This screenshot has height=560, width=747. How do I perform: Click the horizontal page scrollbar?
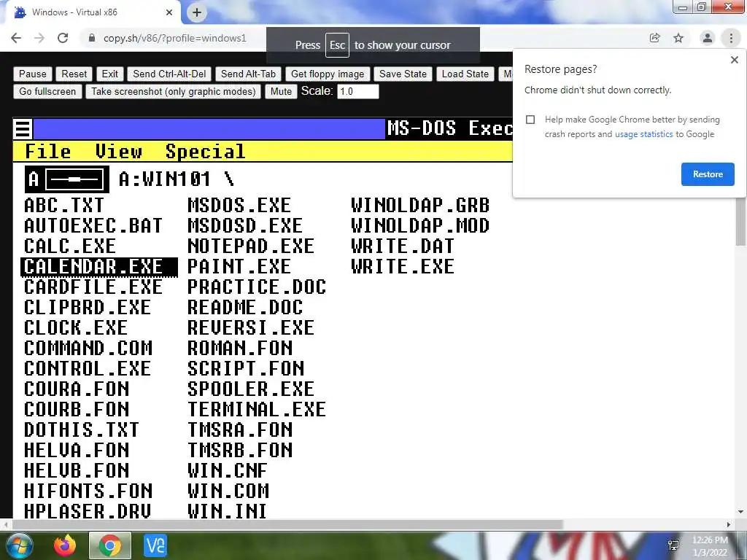tap(287, 525)
